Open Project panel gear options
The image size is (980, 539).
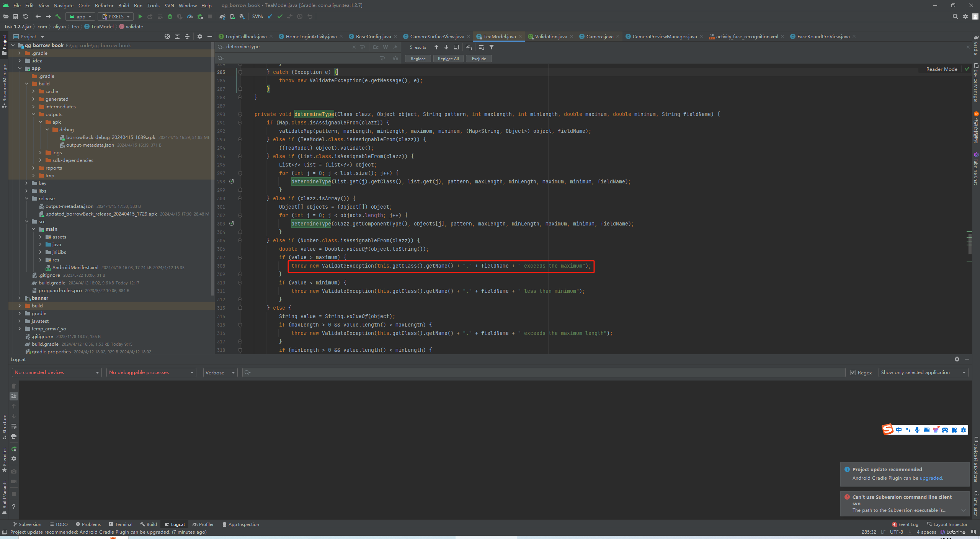pyautogui.click(x=200, y=36)
